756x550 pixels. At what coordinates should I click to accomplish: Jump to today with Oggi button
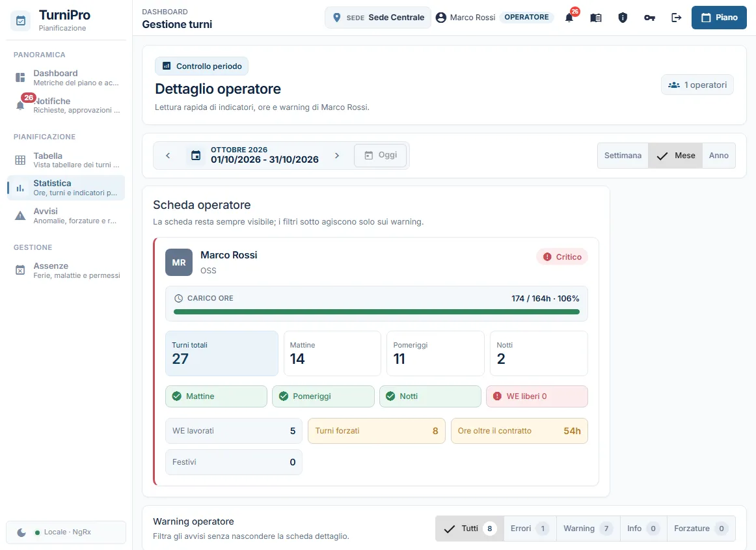point(381,156)
